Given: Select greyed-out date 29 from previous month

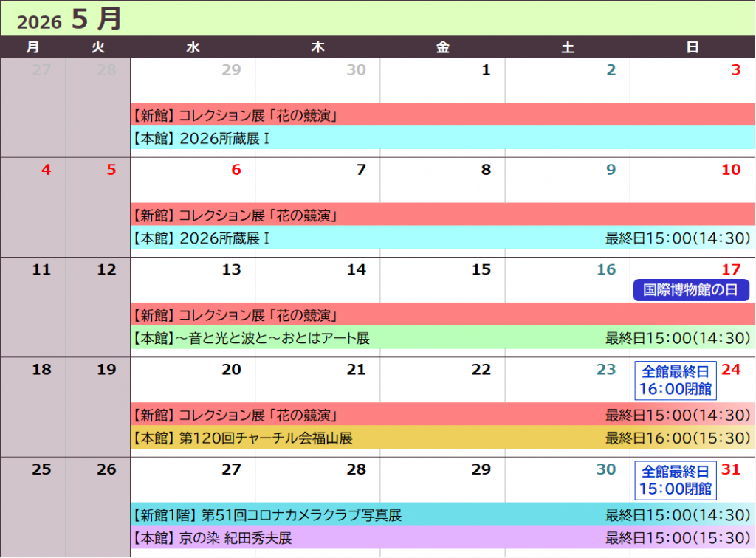Looking at the screenshot, I should tap(231, 70).
